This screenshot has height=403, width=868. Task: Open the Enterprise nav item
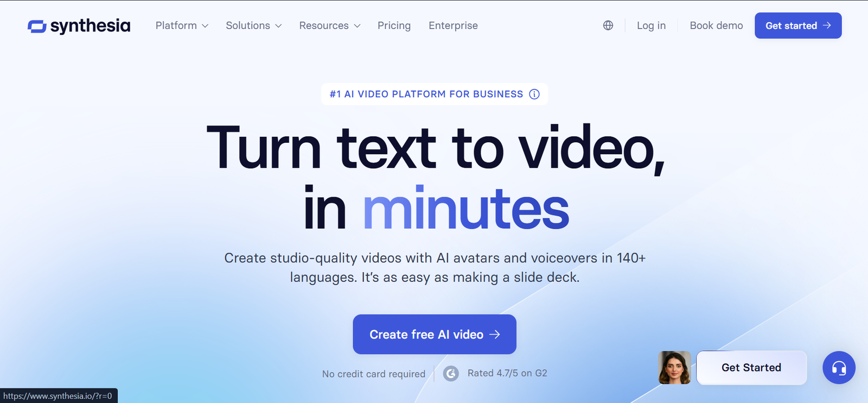tap(453, 26)
